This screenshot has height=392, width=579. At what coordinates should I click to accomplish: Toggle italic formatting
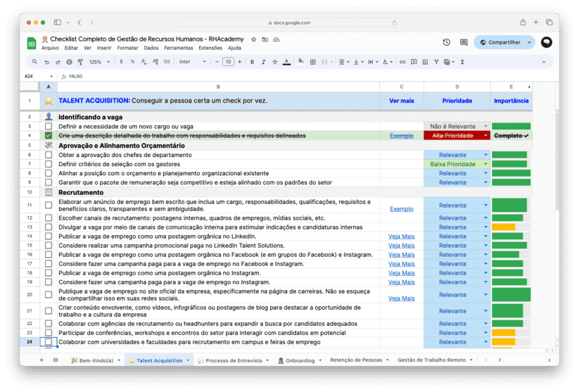pos(263,62)
